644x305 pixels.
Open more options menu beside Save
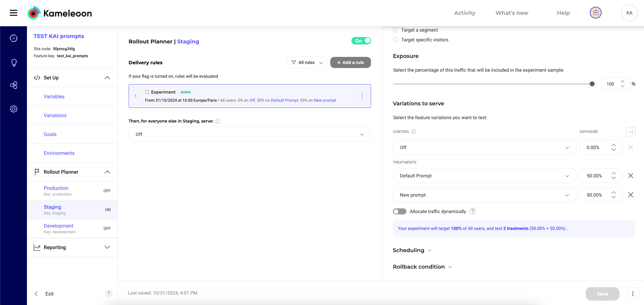pos(633,294)
